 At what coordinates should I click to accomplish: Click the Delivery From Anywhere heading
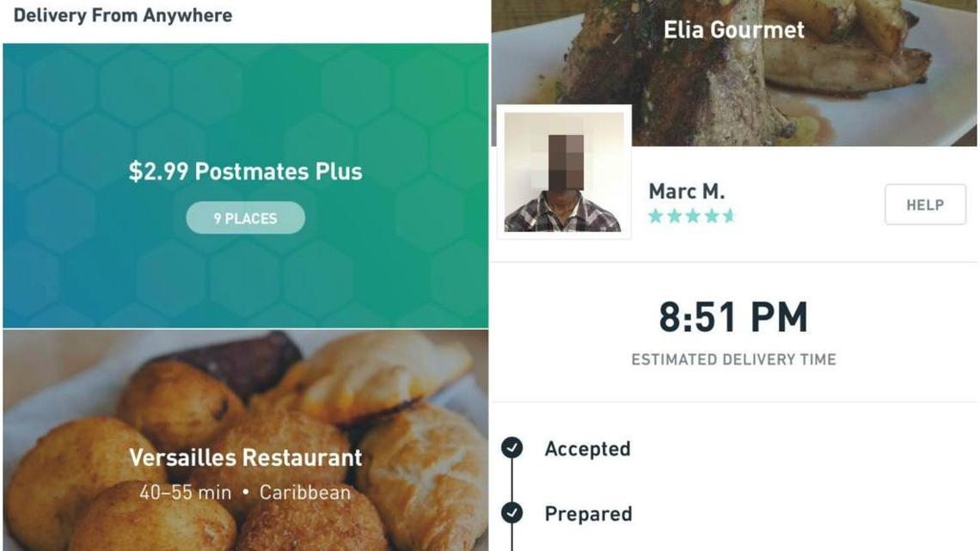[x=122, y=15]
